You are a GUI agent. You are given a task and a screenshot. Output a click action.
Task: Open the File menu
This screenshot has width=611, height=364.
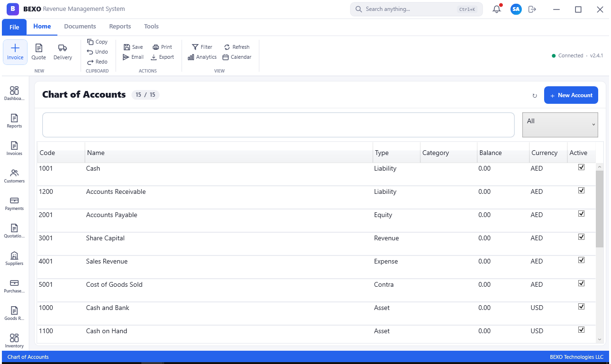pos(14,27)
